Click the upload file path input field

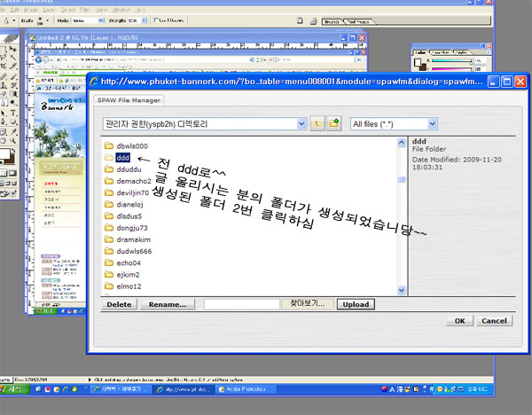pos(241,304)
